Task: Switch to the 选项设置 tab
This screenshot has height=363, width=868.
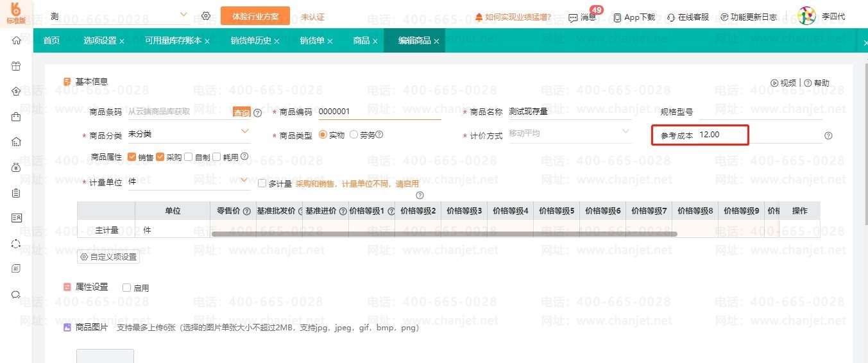Action: point(100,41)
